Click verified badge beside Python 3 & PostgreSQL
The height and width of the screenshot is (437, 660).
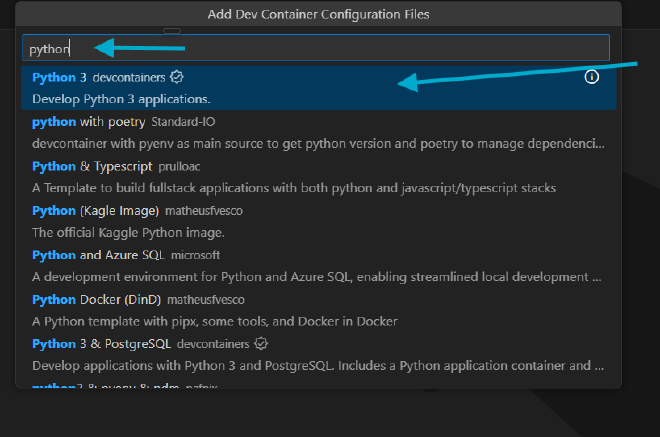[261, 344]
